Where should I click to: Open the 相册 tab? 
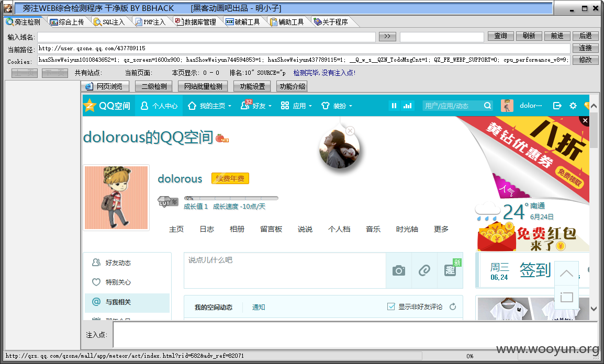pos(237,229)
